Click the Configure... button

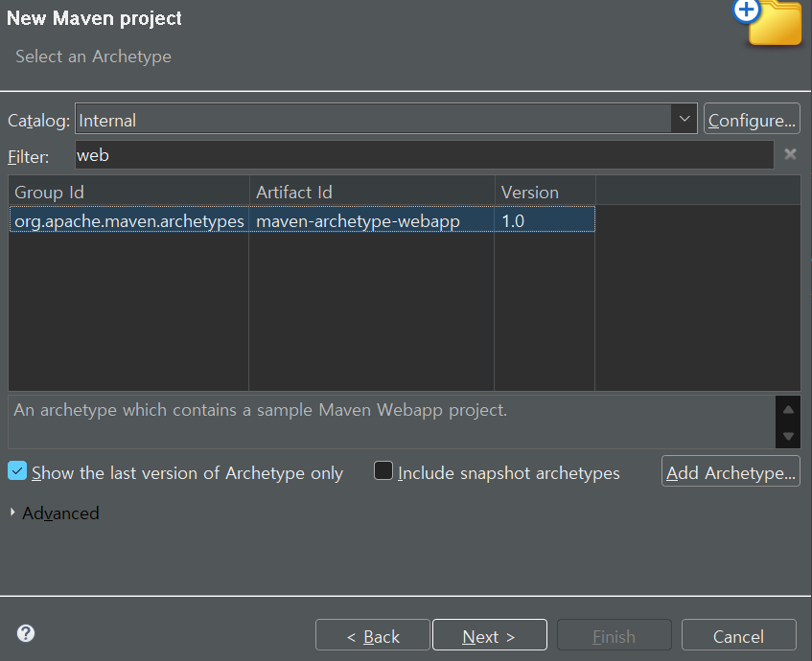point(752,119)
